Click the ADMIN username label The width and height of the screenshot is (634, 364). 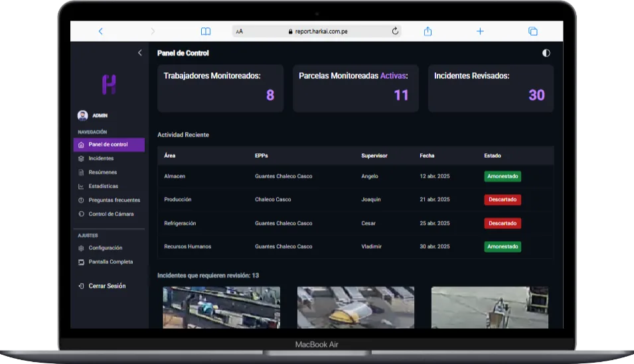pyautogui.click(x=100, y=115)
